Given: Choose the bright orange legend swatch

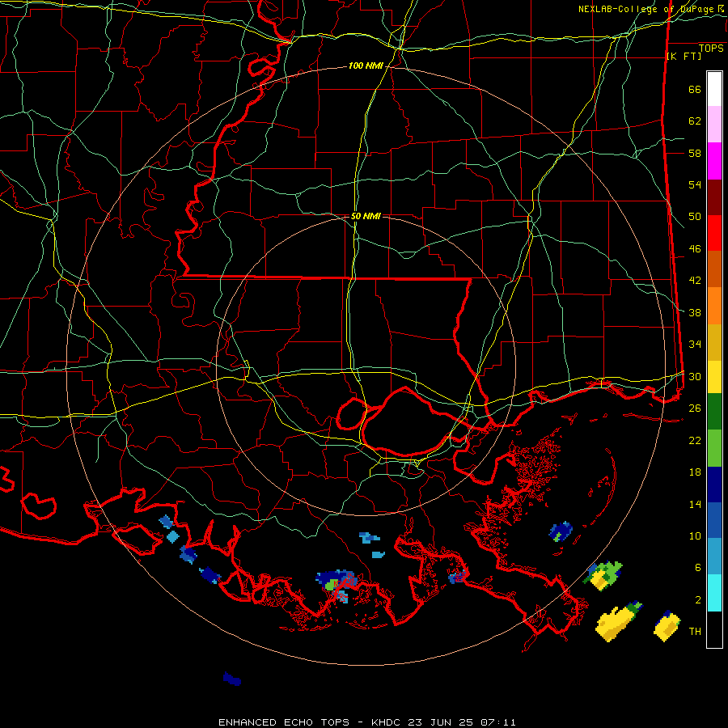Looking at the screenshot, I should point(714,306).
